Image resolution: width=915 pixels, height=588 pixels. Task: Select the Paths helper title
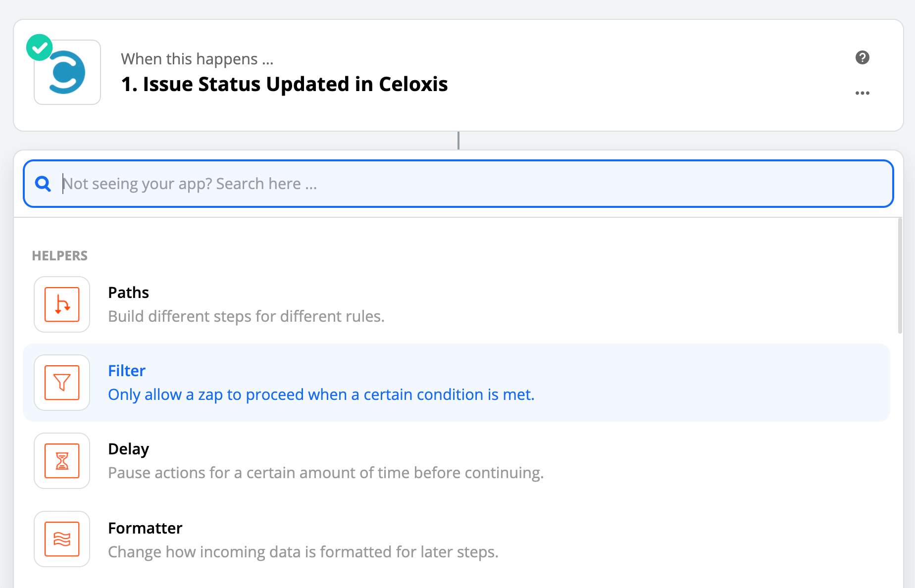coord(128,293)
